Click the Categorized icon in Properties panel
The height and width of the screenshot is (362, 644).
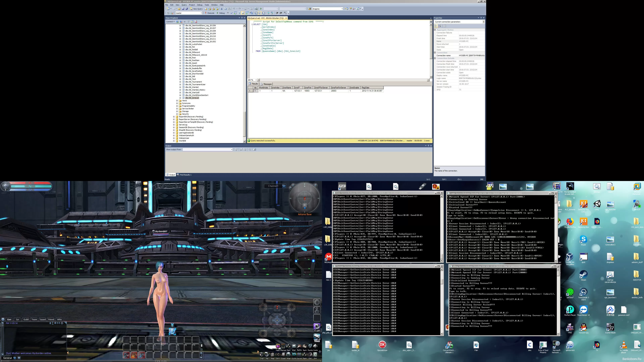[436, 26]
